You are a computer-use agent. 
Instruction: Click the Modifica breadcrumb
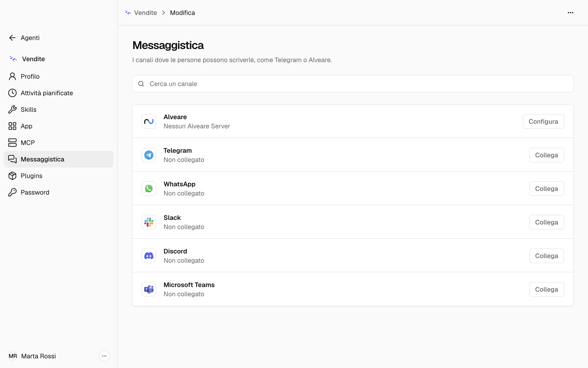click(x=182, y=13)
